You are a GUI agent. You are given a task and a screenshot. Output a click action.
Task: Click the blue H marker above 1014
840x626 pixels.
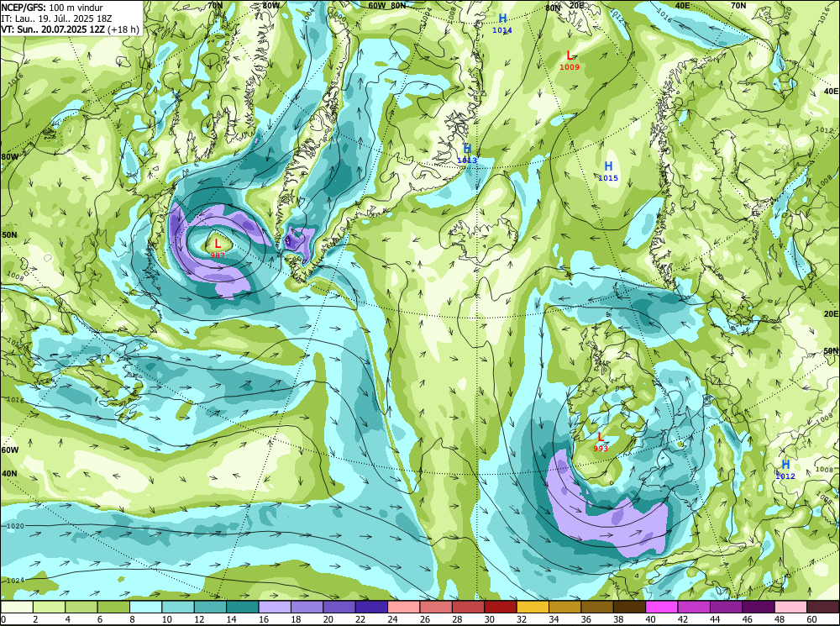502,18
